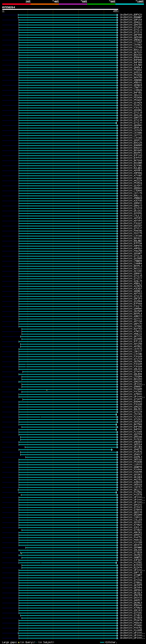Click the orange ~40% legend segment

coord(45,4)
